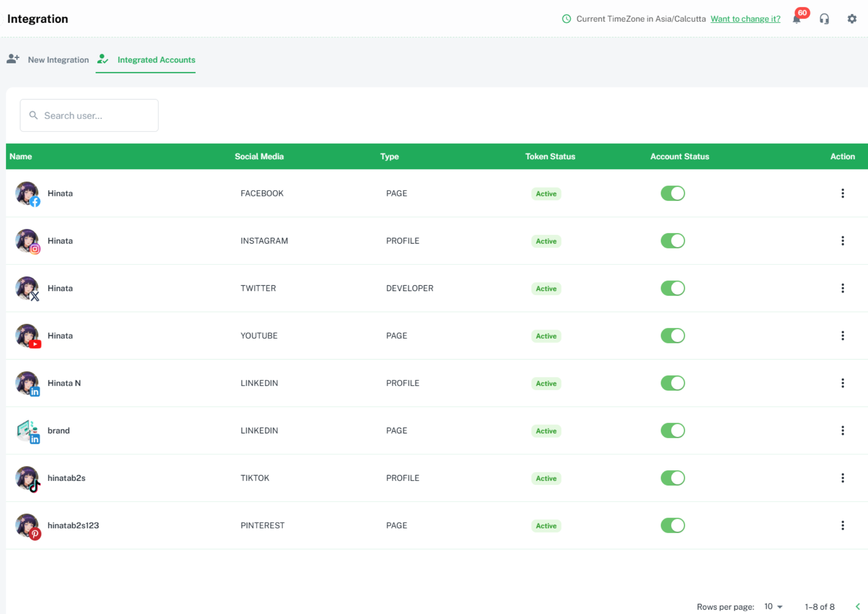
Task: Click the Want to change it? link
Action: point(745,19)
